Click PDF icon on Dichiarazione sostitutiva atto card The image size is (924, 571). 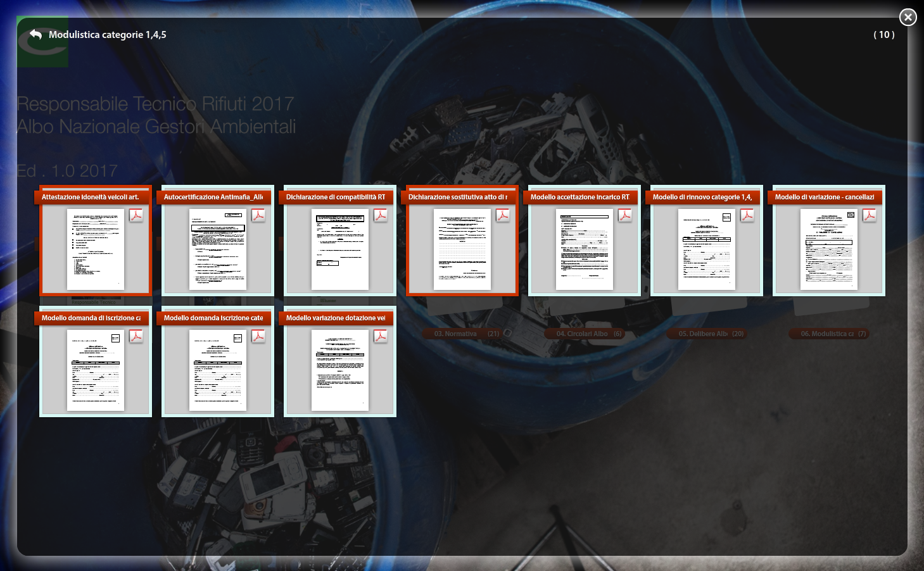tap(503, 215)
